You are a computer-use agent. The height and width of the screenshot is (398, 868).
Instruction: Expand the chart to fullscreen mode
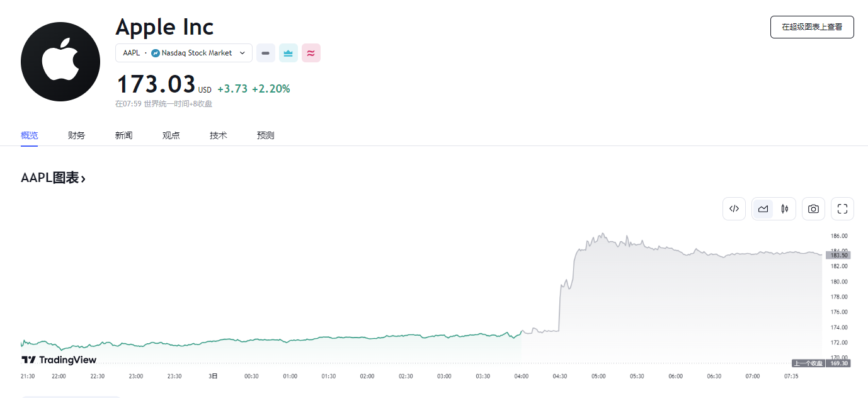click(842, 209)
